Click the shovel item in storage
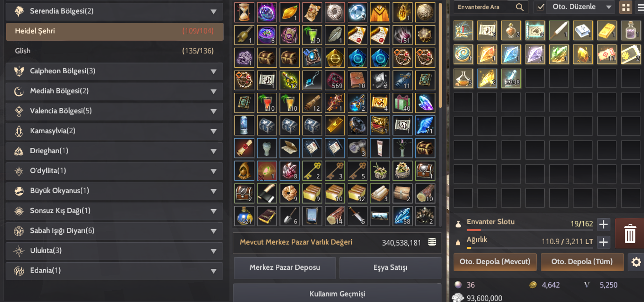 click(x=289, y=216)
